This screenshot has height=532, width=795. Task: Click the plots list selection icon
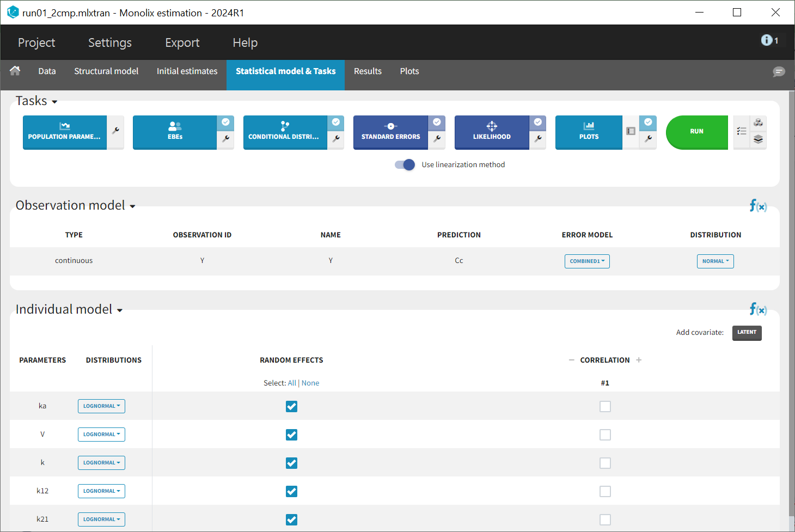point(631,131)
